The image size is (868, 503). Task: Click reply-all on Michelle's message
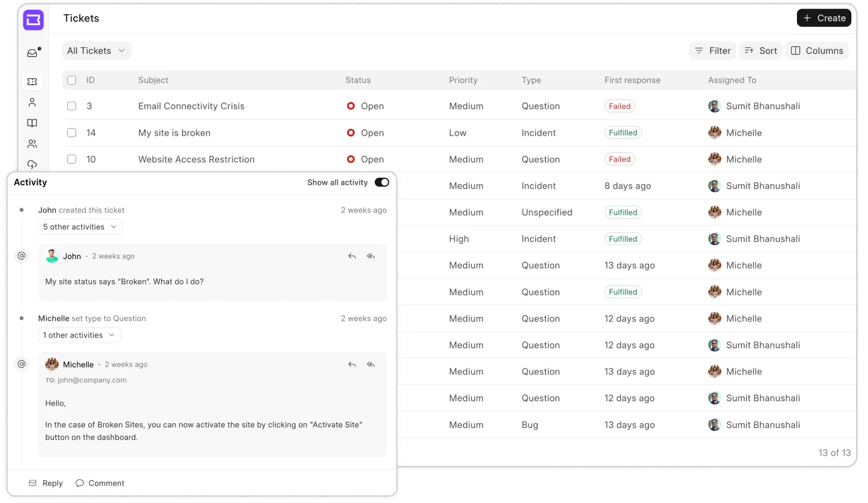click(371, 365)
